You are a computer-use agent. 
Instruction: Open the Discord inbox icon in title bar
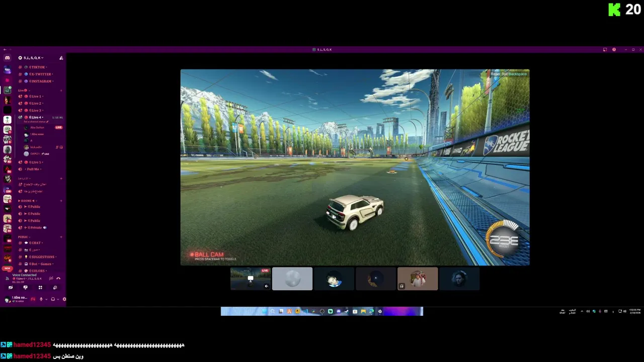pos(605,50)
